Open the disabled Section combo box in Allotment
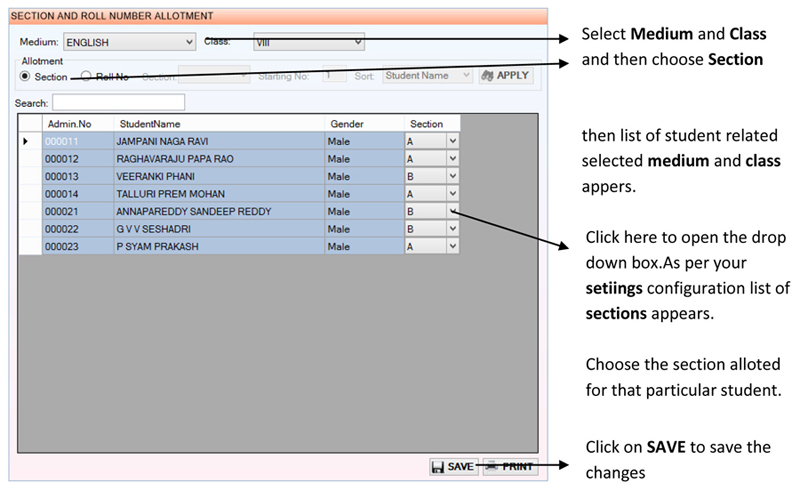This screenshot has height=491, width=800. coord(214,76)
